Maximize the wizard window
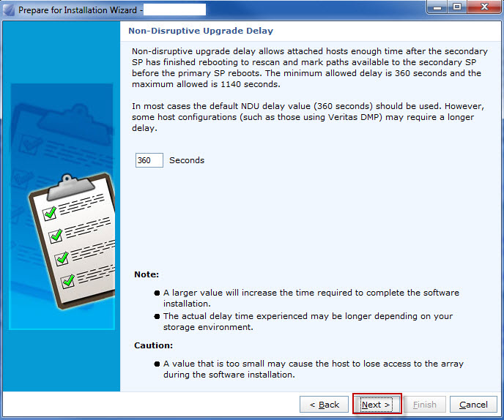Image resolution: width=504 pixels, height=420 pixels. (457, 7)
